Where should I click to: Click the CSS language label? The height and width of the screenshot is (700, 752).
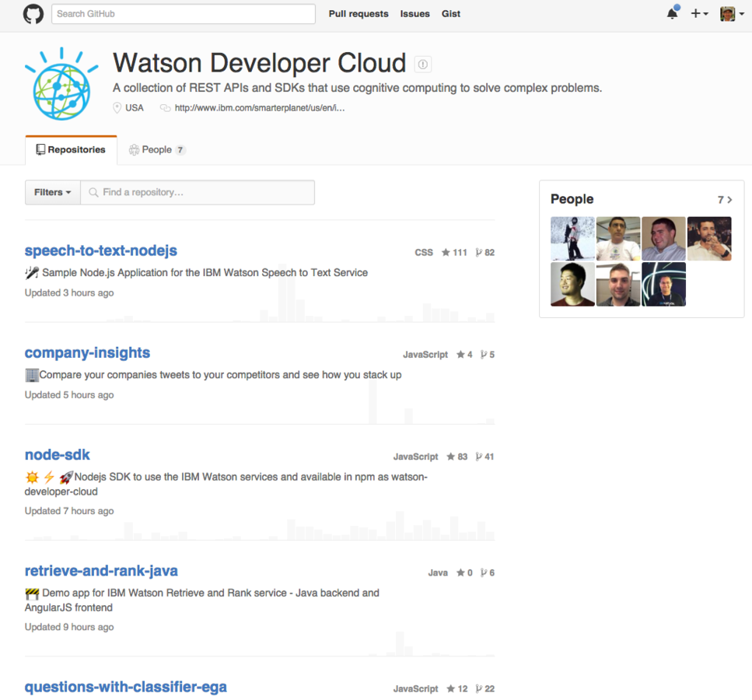click(x=424, y=252)
